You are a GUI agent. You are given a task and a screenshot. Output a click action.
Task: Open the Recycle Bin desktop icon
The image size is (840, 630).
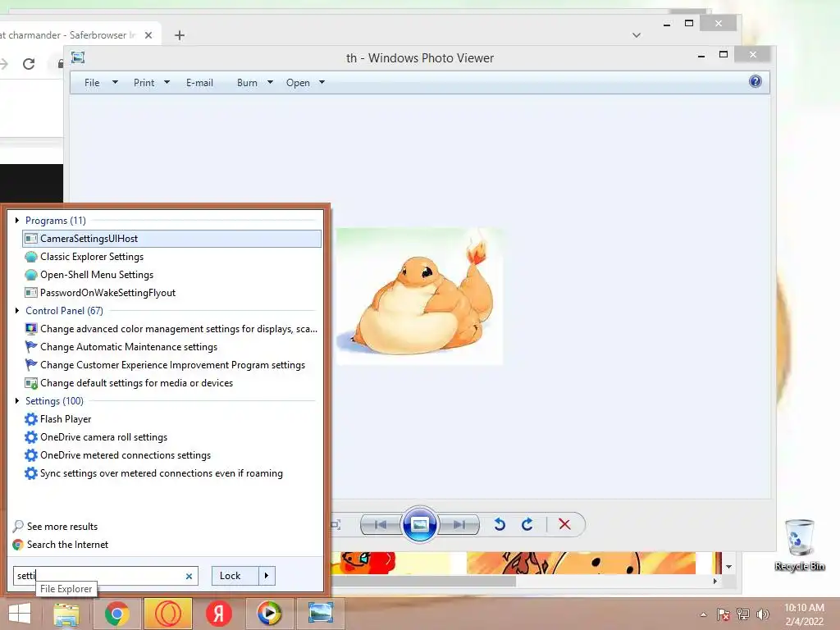(x=800, y=545)
